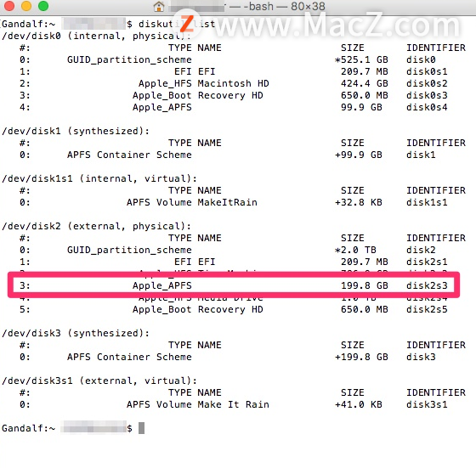Select the "/dev/disk1 (synthesized):" header
This screenshot has width=476, height=468.
[76, 131]
